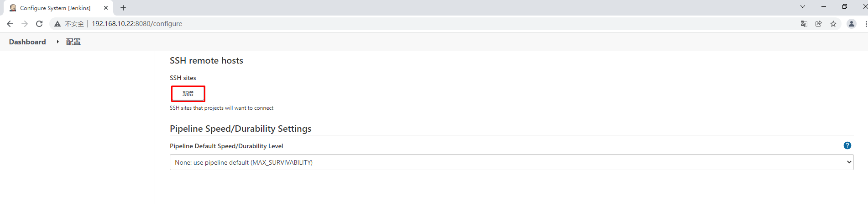The image size is (868, 204).
Task: Click the 配置 breadcrumb item
Action: [x=73, y=42]
